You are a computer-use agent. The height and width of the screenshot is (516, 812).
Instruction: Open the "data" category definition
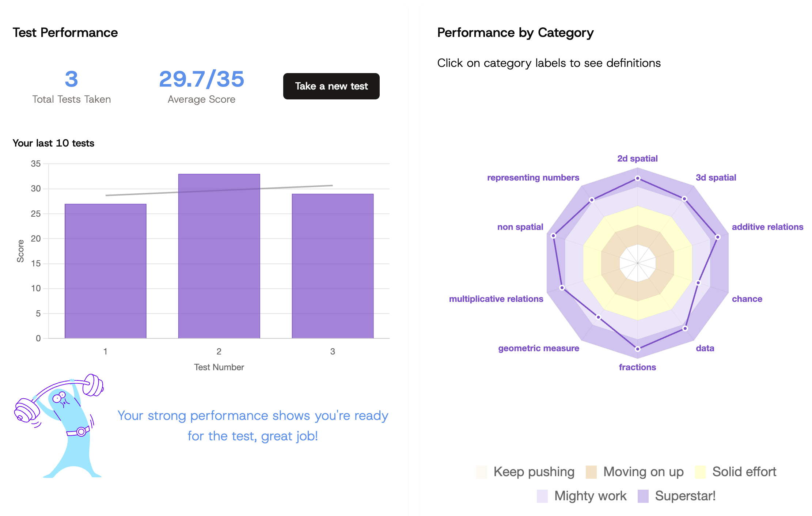[705, 348]
